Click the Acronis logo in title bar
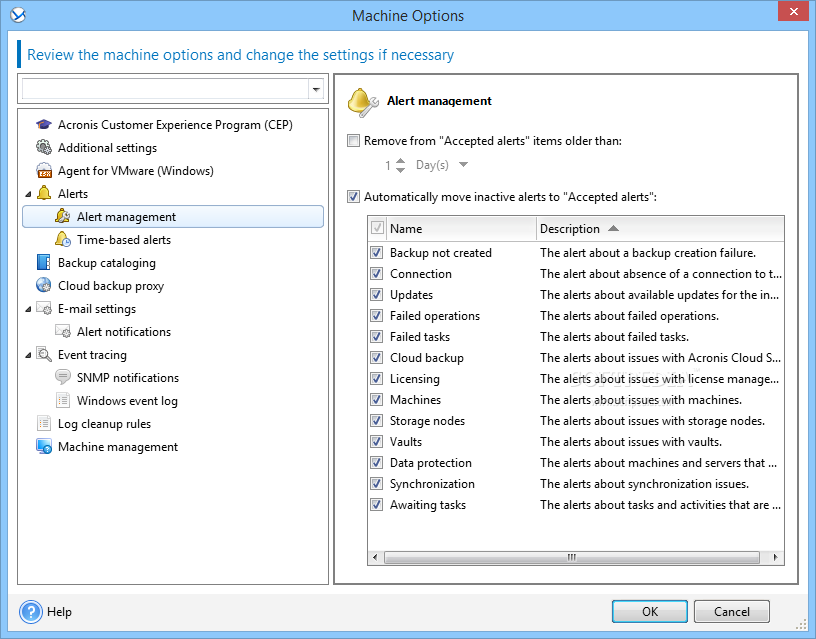This screenshot has height=639, width=816. tap(18, 15)
